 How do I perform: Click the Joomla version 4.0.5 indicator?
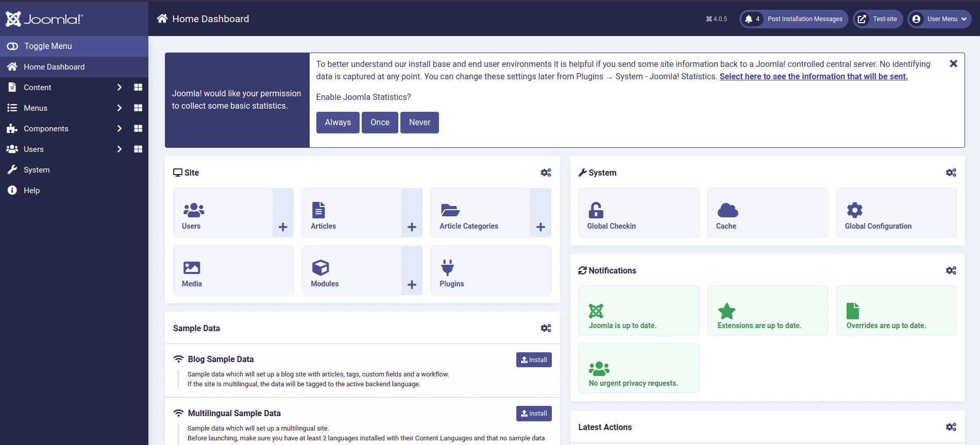717,19
